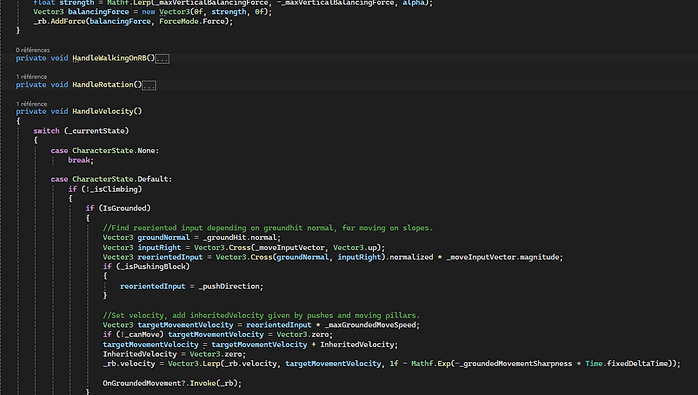This screenshot has width=698, height=395.
Task: Click the HandleRotation method name
Action: (103, 85)
